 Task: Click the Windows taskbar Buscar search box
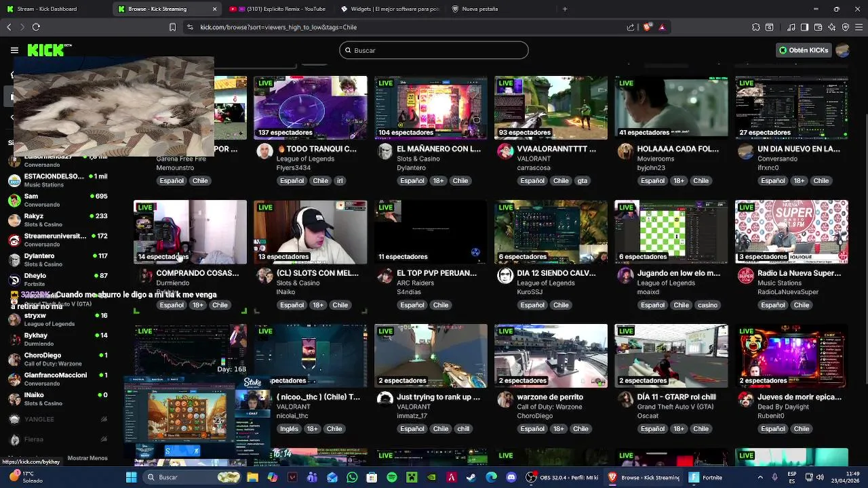(191, 477)
